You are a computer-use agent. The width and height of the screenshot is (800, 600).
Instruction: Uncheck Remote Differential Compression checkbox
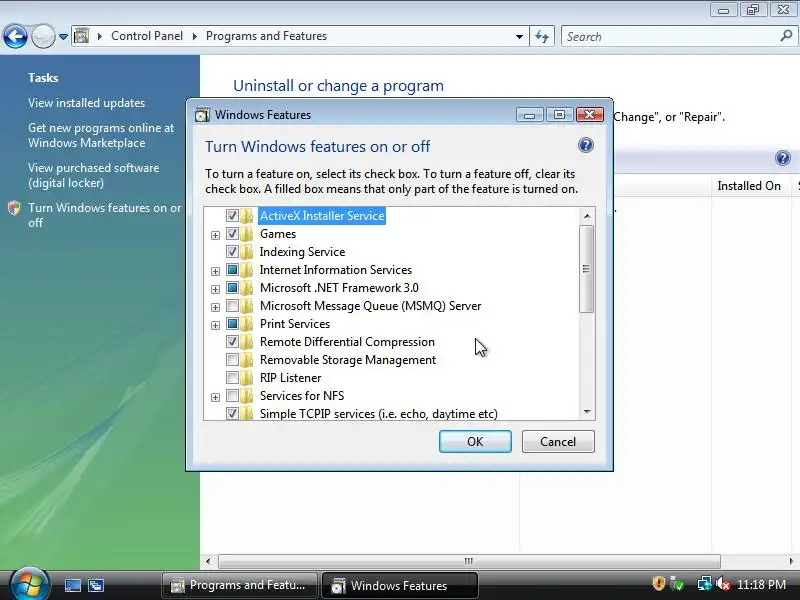click(x=232, y=341)
